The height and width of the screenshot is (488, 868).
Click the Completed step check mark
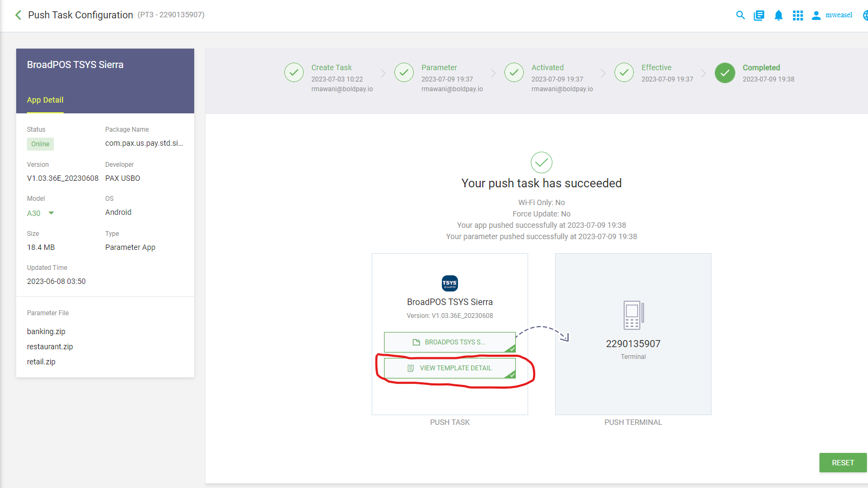tap(725, 72)
